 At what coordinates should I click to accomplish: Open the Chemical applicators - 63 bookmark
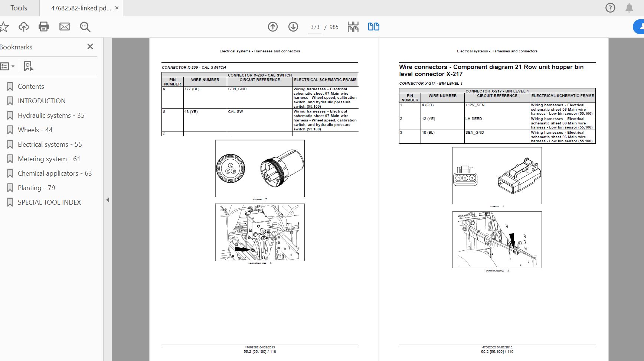[x=55, y=173]
